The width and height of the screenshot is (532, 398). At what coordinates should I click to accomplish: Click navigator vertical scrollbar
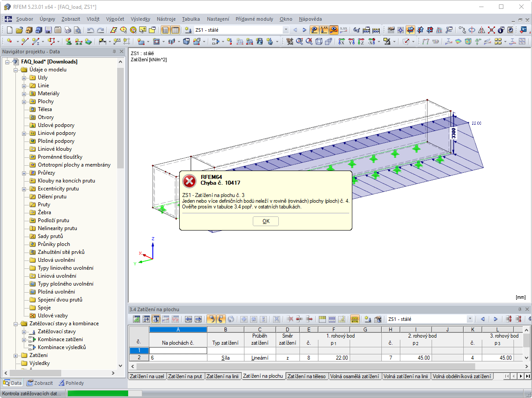(120, 118)
